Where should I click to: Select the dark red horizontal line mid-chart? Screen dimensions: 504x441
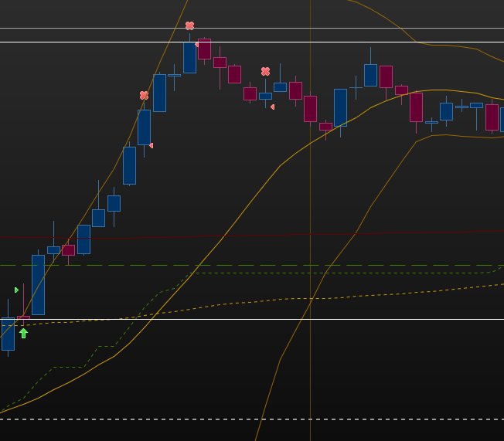(x=252, y=235)
